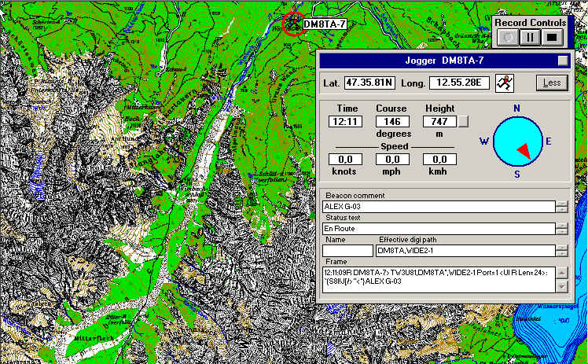This screenshot has height=364, width=588.
Task: Click the Long. field showing 12.55.28E
Action: (459, 83)
